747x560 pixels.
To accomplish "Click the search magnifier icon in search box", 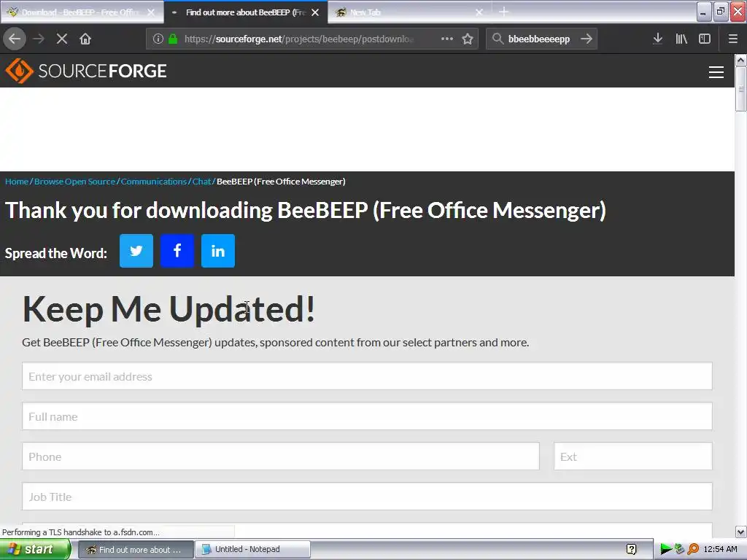I will 498,39.
